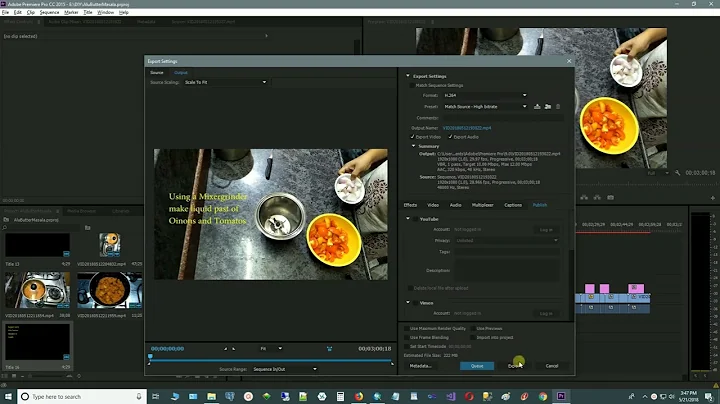
Task: Save the current export preset
Action: click(537, 107)
